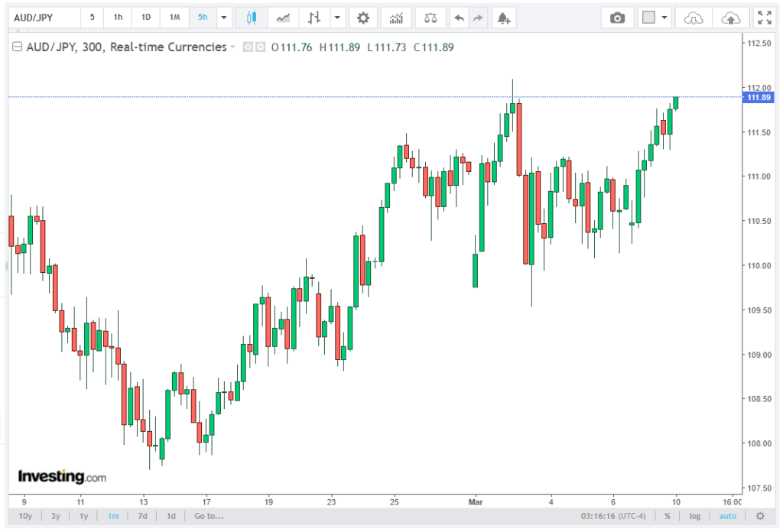The height and width of the screenshot is (532, 783).
Task: Switch to the area chart style
Action: pyautogui.click(x=283, y=18)
